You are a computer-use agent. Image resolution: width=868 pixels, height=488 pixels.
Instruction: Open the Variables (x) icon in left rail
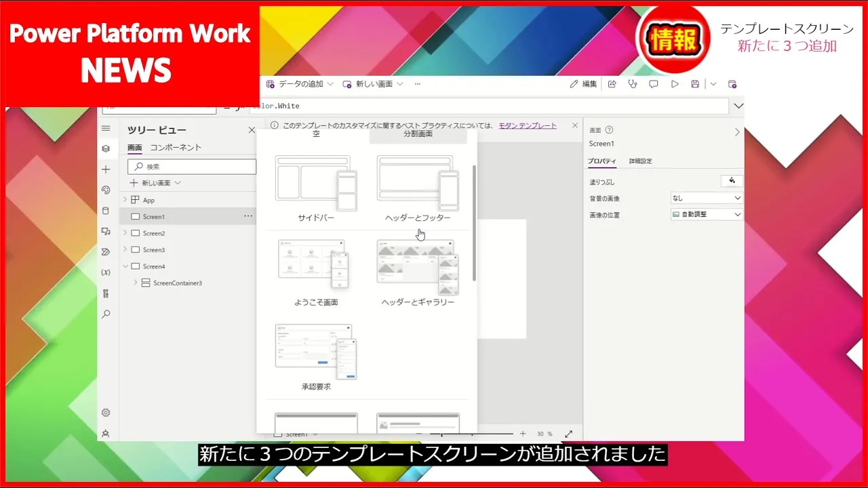106,272
